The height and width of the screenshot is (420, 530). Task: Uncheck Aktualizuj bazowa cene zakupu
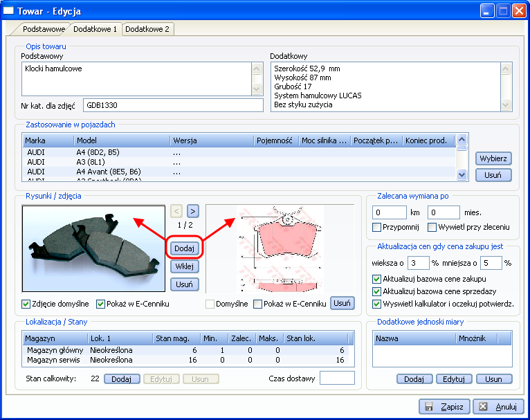376,279
